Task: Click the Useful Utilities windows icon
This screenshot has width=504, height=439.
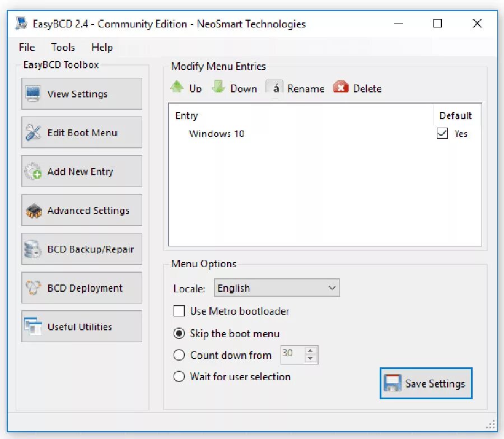Action: (33, 326)
